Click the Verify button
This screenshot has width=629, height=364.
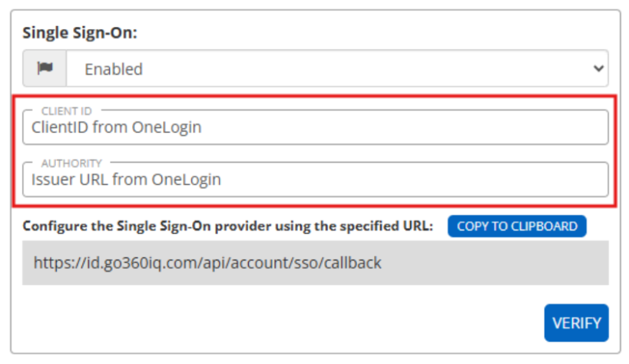click(576, 323)
